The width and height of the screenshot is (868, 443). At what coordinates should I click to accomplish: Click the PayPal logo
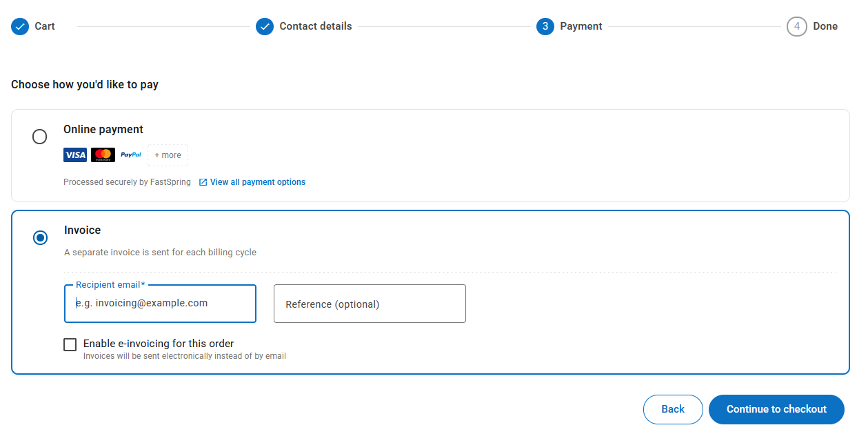131,155
